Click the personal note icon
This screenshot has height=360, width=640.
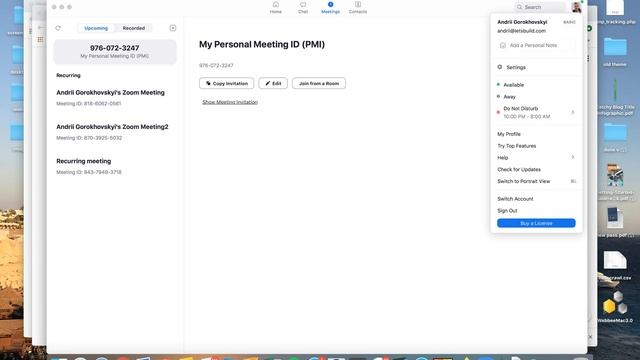click(503, 45)
